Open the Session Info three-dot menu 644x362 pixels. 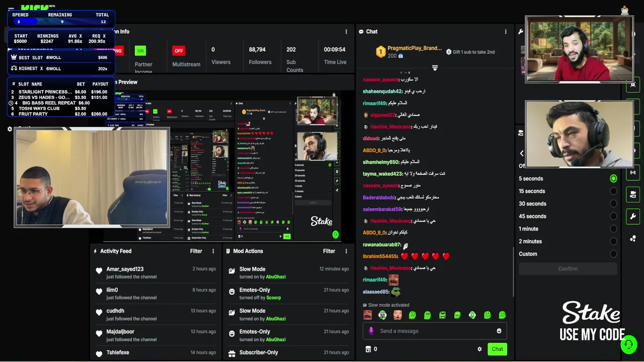[x=346, y=32]
